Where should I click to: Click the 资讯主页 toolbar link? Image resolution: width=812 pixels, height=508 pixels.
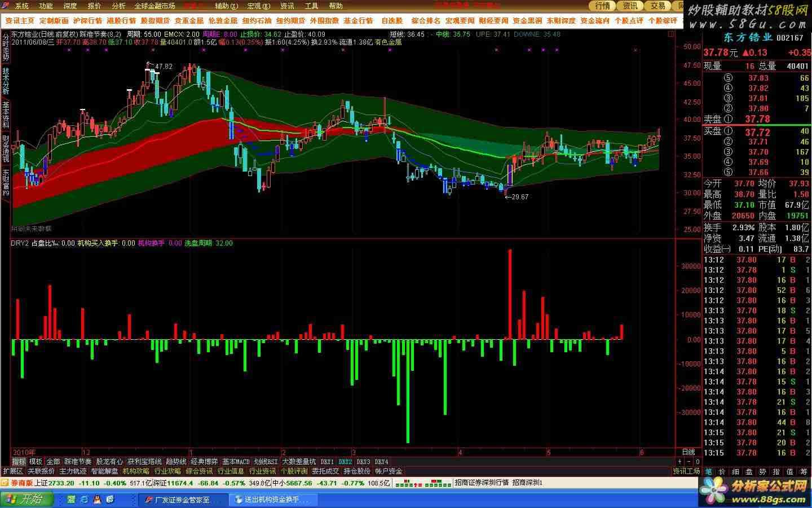point(20,20)
